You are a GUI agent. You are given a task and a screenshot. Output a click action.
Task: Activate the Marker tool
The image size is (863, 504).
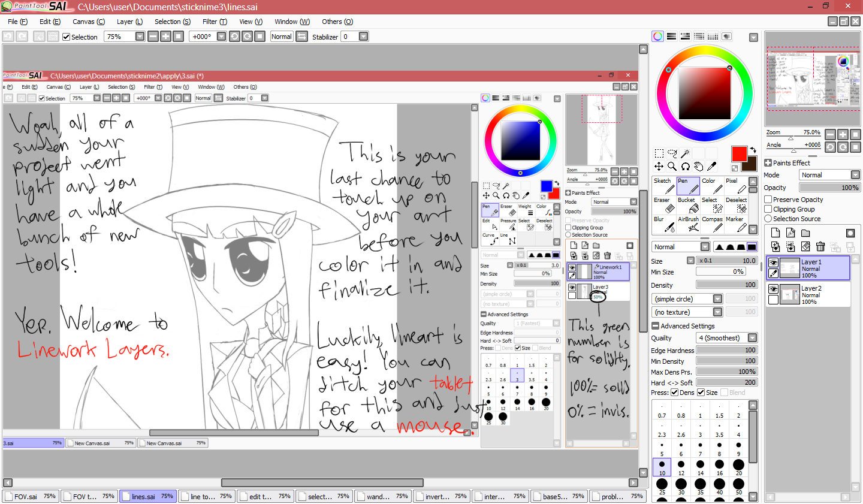click(737, 224)
